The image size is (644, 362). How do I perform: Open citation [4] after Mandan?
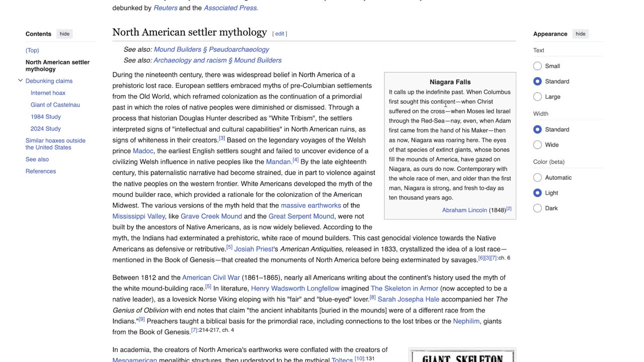click(x=295, y=160)
